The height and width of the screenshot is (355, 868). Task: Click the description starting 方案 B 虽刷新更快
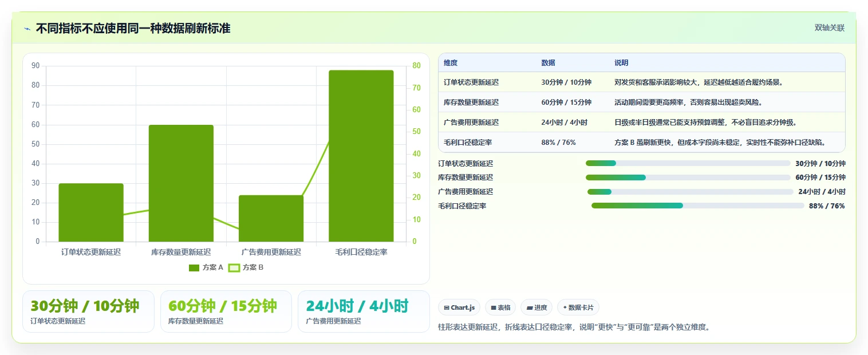coord(721,143)
